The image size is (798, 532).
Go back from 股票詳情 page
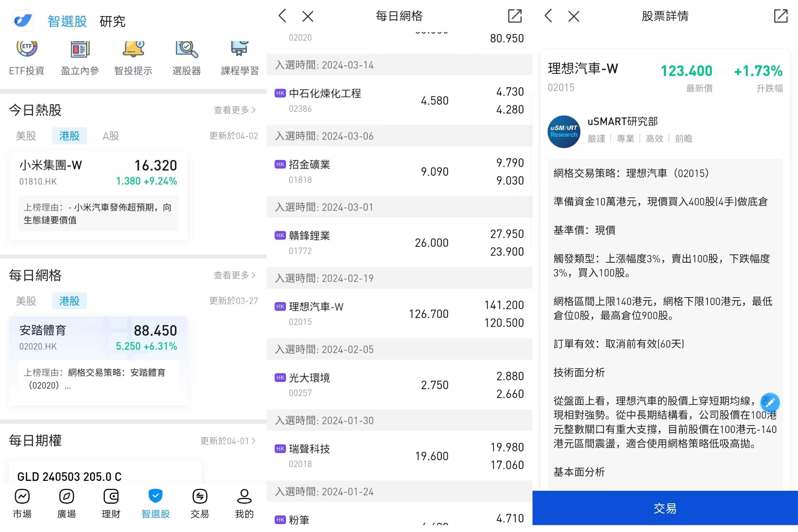549,16
